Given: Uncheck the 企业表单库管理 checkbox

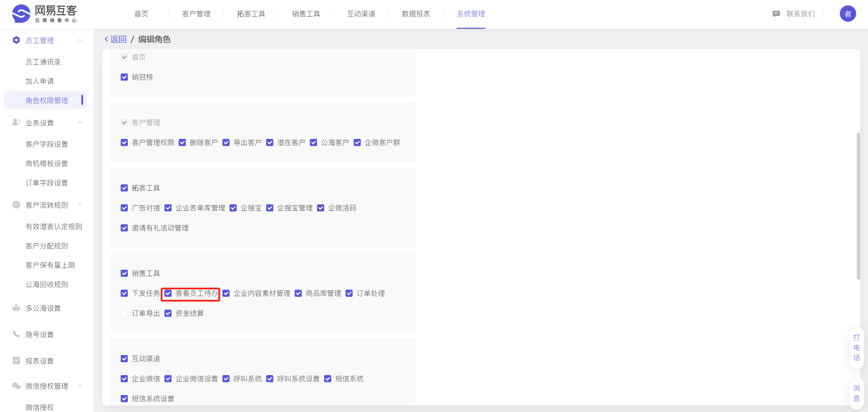Looking at the screenshot, I should coord(168,208).
